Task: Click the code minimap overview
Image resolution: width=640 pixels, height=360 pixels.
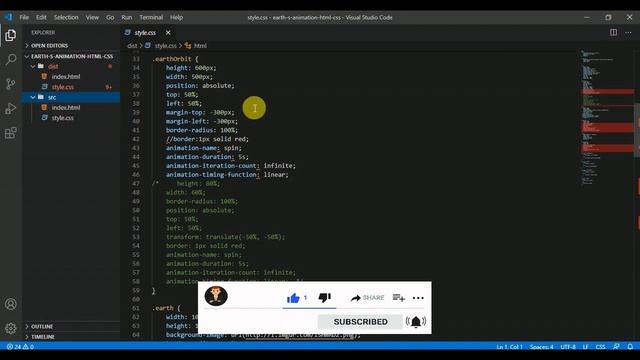Action: [x=607, y=118]
